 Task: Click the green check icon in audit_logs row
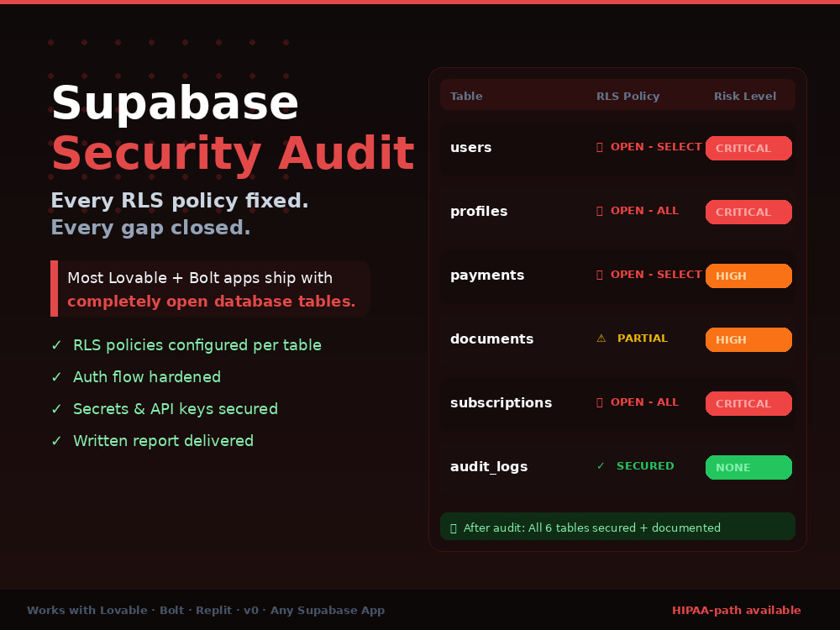tap(601, 466)
